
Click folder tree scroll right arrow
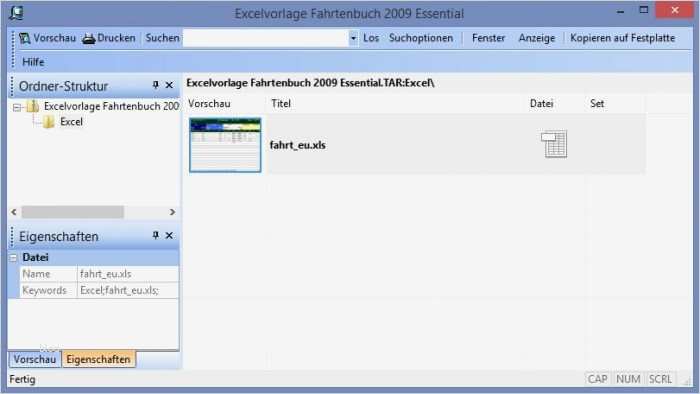(172, 212)
